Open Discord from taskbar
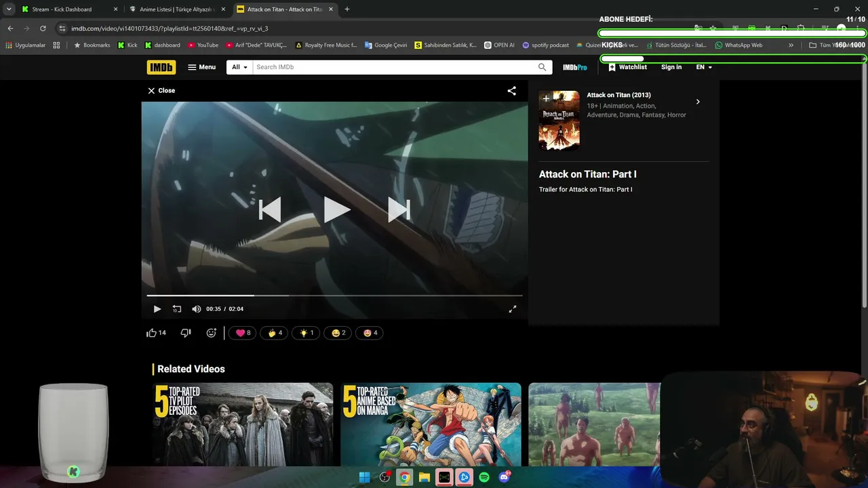The width and height of the screenshot is (868, 488). tap(505, 477)
